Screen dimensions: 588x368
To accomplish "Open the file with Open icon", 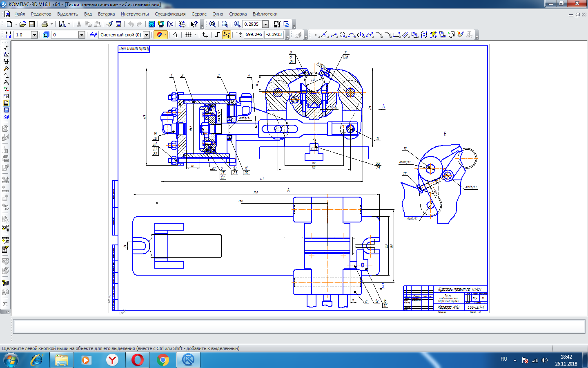I will click(23, 24).
